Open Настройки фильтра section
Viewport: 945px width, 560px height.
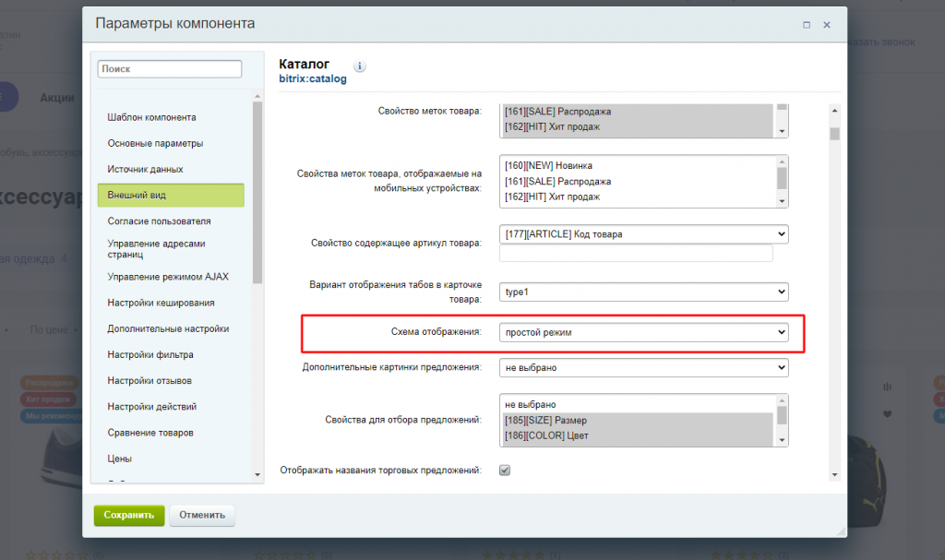(150, 354)
